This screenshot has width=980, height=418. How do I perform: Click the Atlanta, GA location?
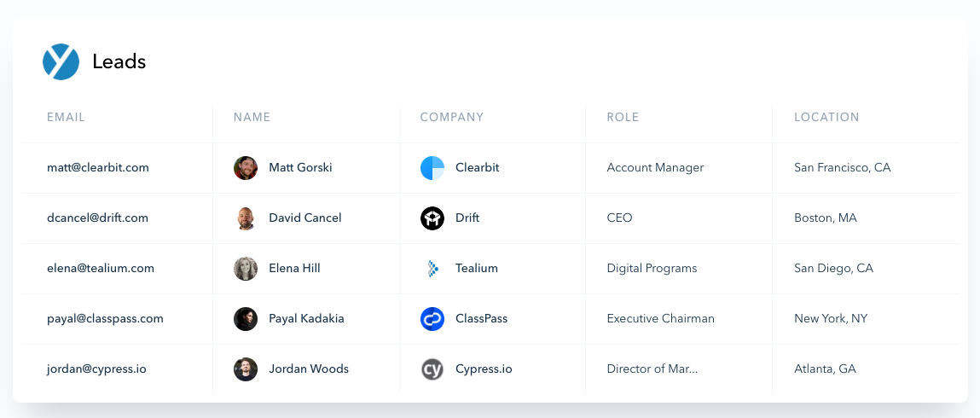825,369
